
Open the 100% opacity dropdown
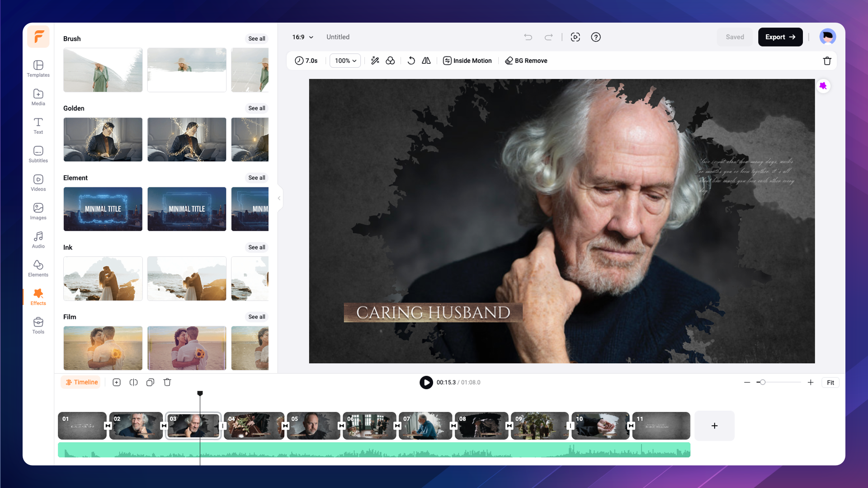point(345,61)
